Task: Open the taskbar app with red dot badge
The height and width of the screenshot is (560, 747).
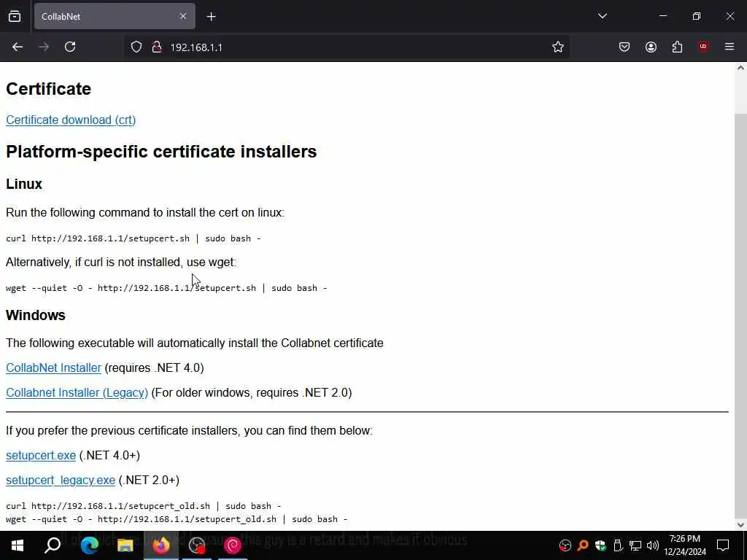Action: [197, 545]
